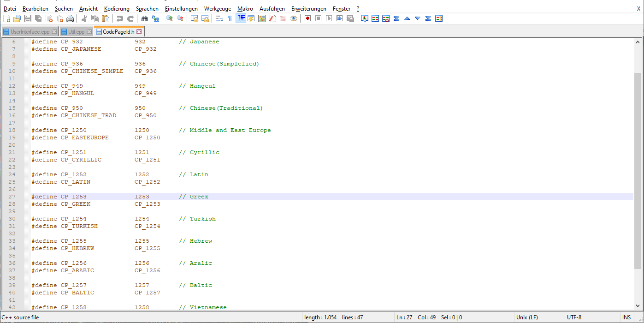The image size is (644, 323).
Task: Save the current file using the single floppy icon
Action: pyautogui.click(x=28, y=18)
